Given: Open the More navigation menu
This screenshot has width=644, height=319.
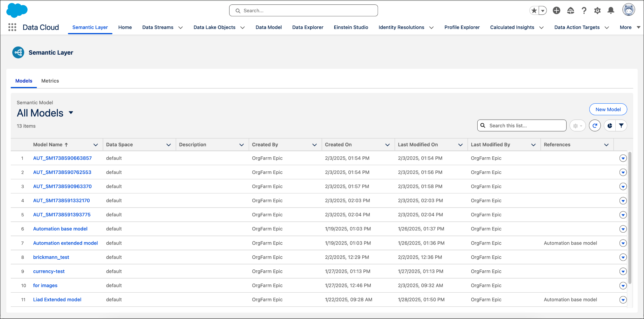Looking at the screenshot, I should click(630, 27).
